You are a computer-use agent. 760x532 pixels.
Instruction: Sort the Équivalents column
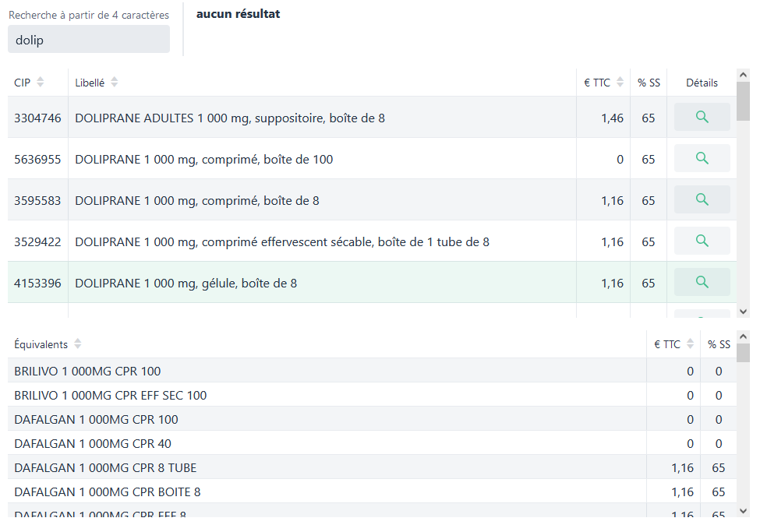[78, 344]
